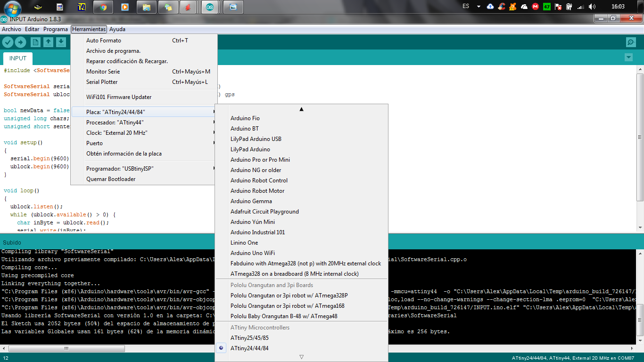Image resolution: width=644 pixels, height=362 pixels.
Task: Select Arduino Pro or Pro Mini board
Action: 301,160
